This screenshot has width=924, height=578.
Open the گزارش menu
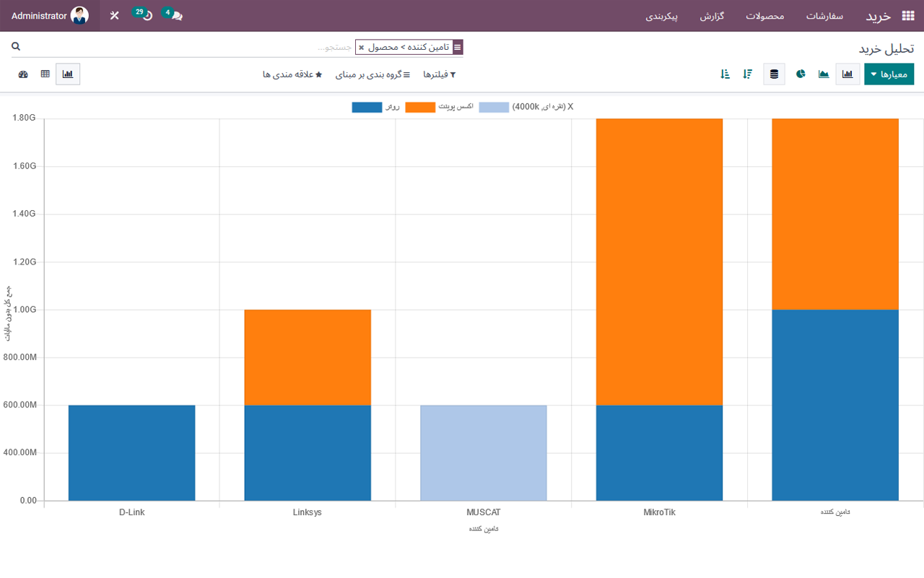pos(712,16)
